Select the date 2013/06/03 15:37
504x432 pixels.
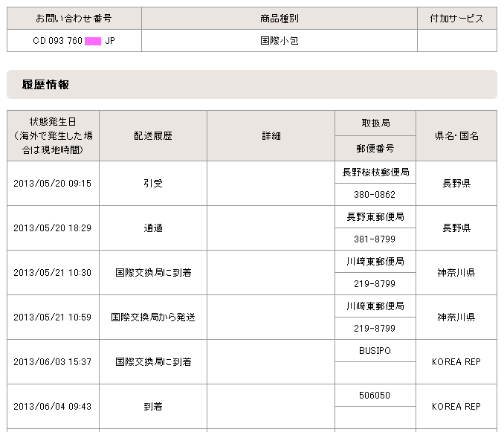click(x=52, y=362)
